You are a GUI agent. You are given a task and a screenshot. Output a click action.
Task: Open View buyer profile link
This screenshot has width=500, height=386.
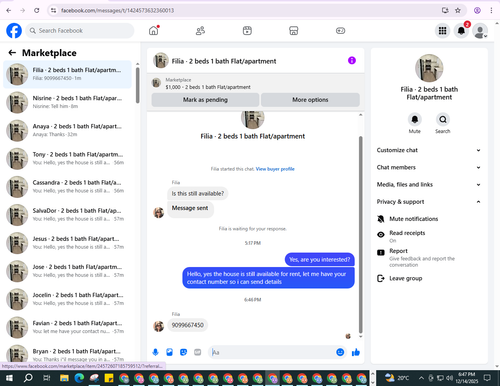coord(275,169)
